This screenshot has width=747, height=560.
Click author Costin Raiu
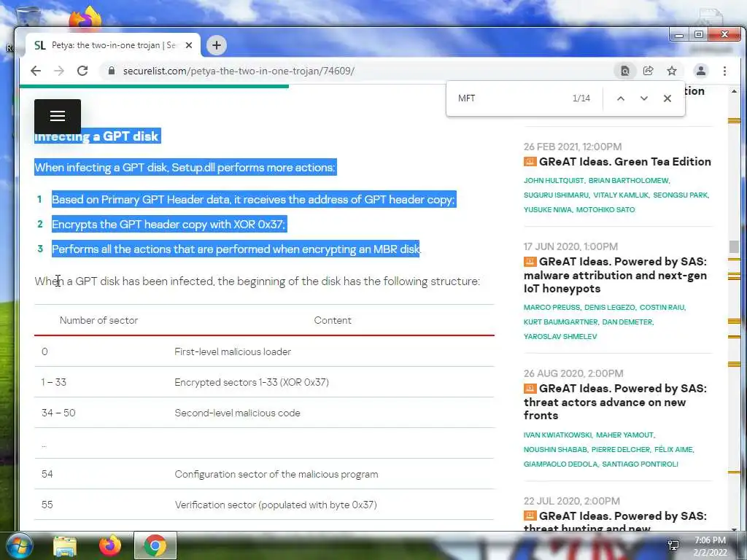tap(662, 308)
